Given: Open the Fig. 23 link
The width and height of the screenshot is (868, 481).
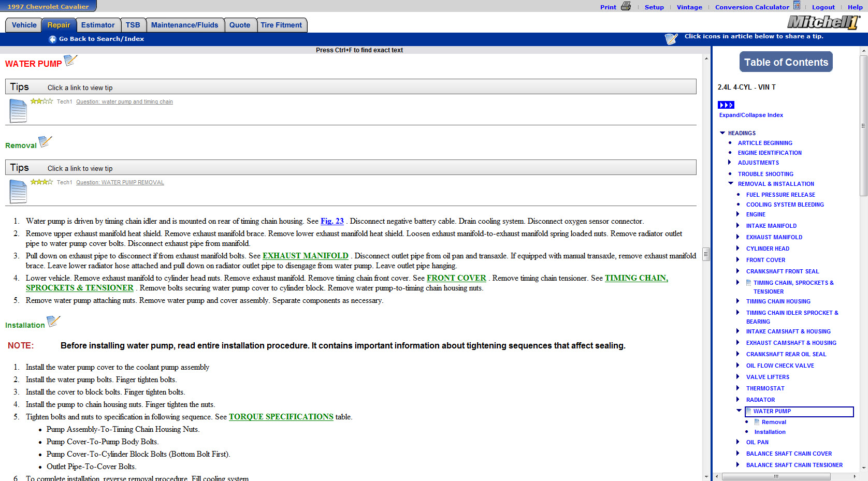Looking at the screenshot, I should click(332, 221).
